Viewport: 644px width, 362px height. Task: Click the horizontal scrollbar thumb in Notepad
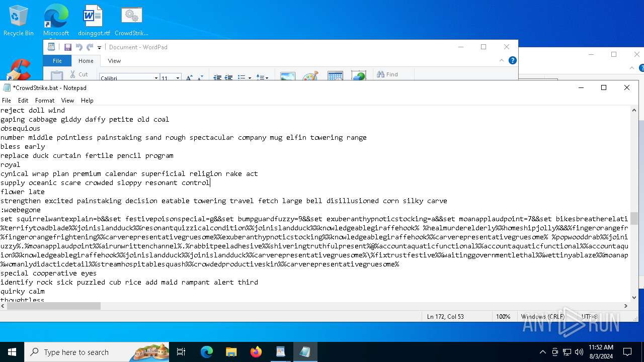coord(54,306)
